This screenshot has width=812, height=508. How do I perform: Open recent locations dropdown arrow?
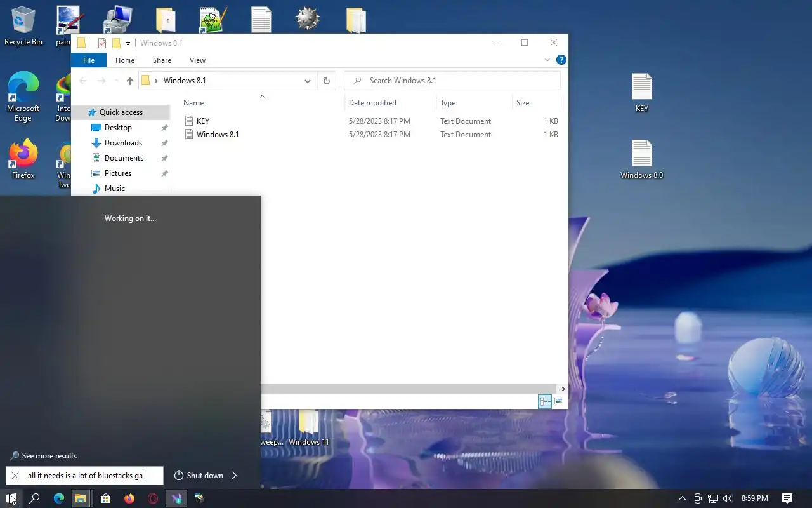116,81
